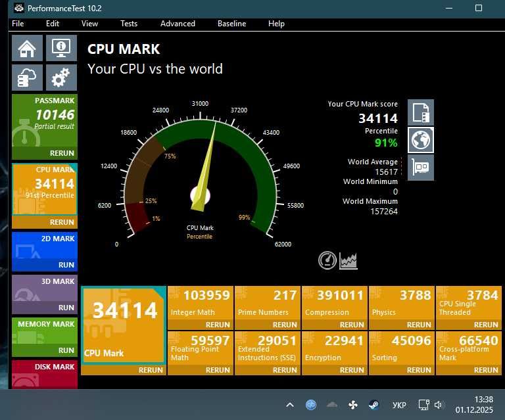Rerun the CPU Mark sidebar test
This screenshot has width=505, height=420.
click(x=62, y=222)
